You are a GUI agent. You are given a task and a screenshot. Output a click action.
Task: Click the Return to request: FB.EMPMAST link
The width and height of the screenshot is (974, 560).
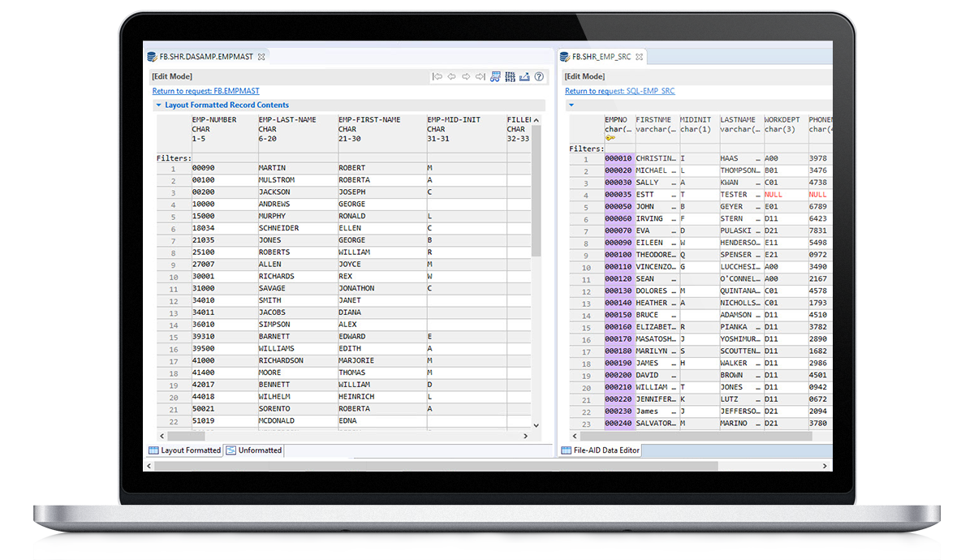click(x=205, y=91)
